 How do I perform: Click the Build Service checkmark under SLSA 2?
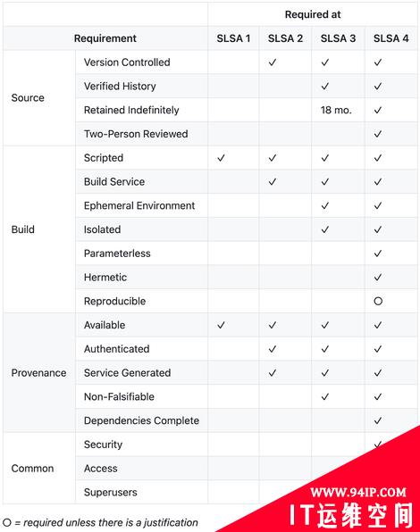273,182
